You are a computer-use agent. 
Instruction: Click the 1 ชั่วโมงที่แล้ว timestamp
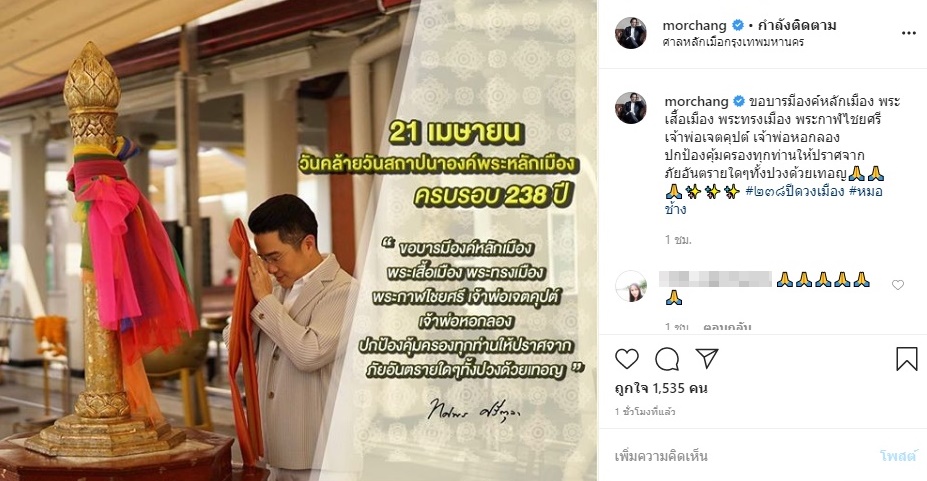(x=645, y=412)
